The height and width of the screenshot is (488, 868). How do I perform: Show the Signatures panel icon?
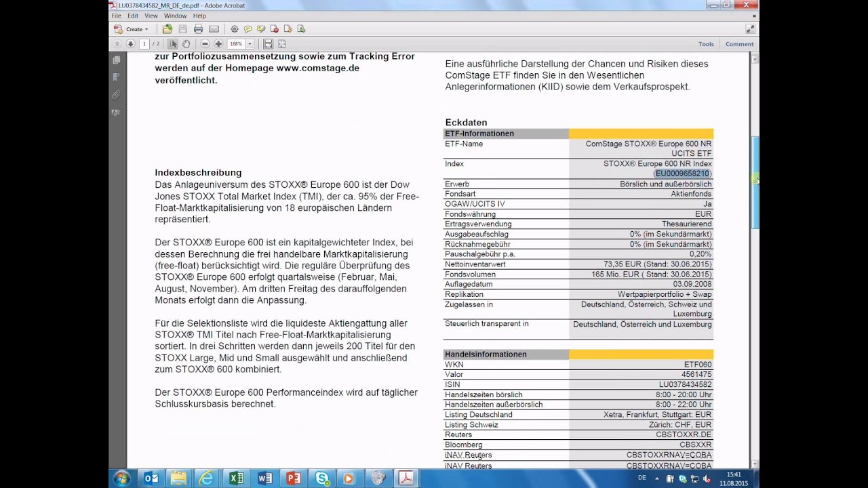tap(116, 112)
